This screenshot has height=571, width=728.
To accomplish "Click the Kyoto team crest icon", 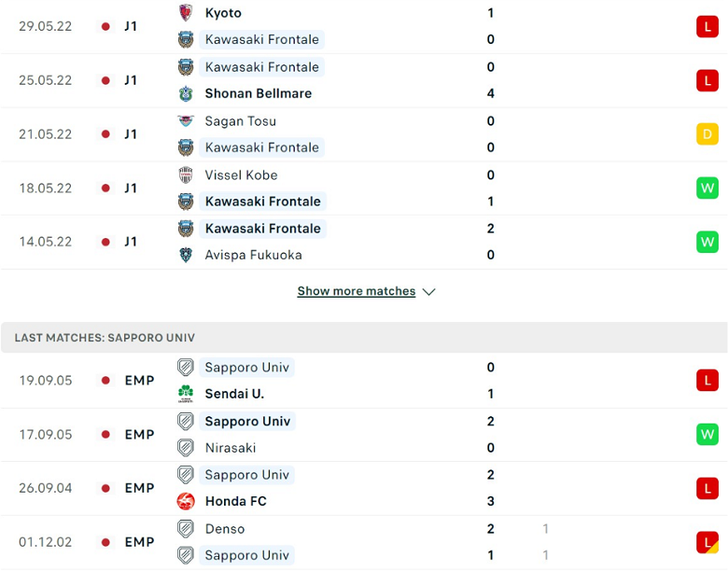I will [186, 13].
